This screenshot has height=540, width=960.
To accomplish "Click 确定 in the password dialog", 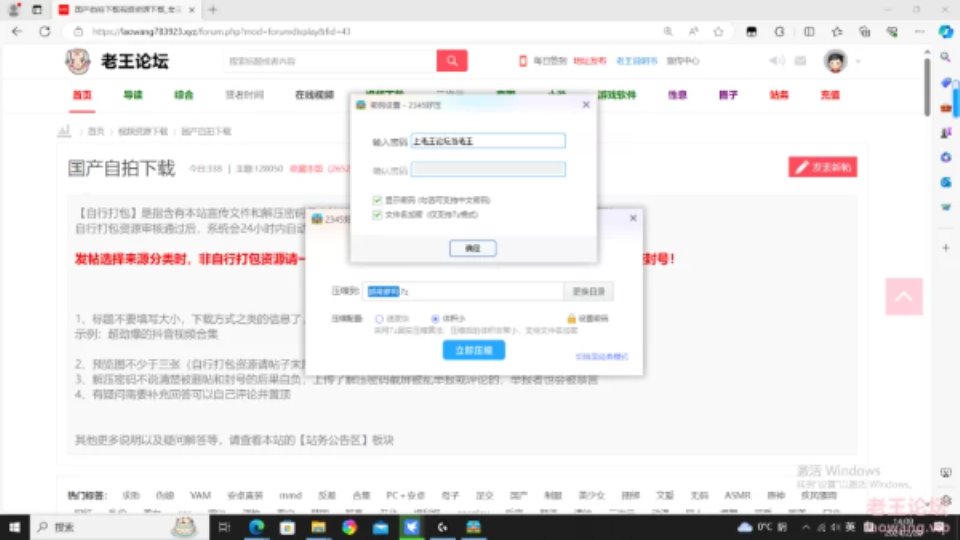I will (x=473, y=248).
